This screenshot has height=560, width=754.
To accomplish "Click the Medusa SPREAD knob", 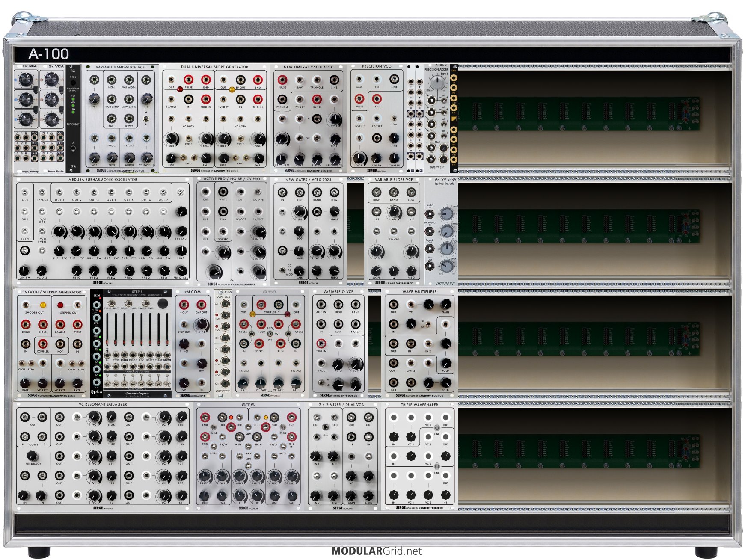I will 181,231.
